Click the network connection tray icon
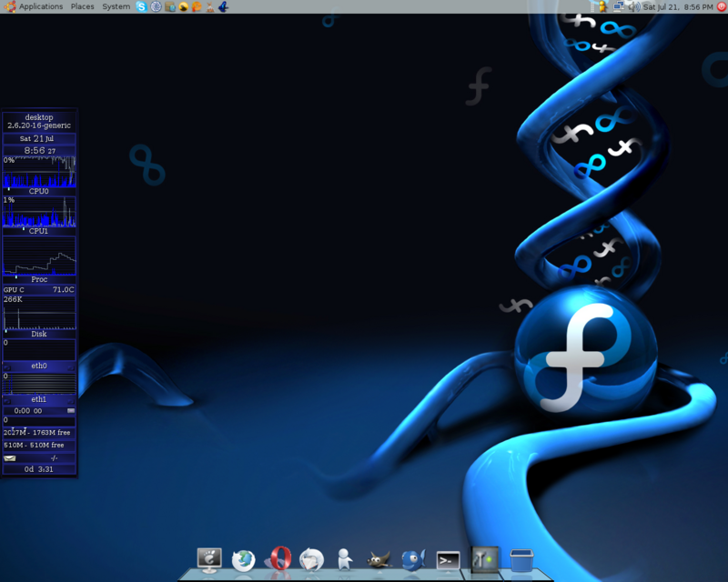This screenshot has height=582, width=728. pyautogui.click(x=618, y=6)
